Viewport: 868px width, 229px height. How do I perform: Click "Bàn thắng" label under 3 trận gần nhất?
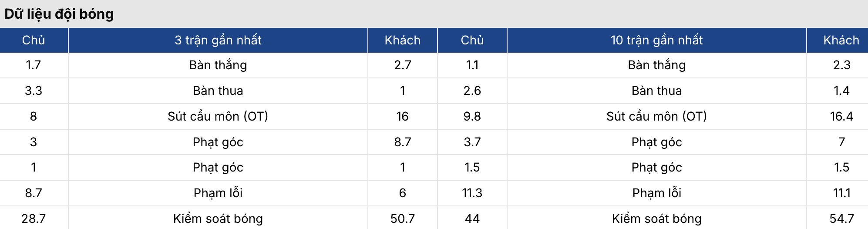pos(218,65)
